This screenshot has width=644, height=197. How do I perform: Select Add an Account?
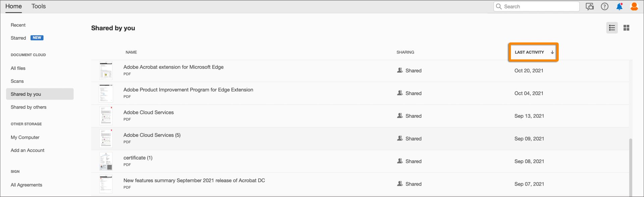(x=28, y=150)
